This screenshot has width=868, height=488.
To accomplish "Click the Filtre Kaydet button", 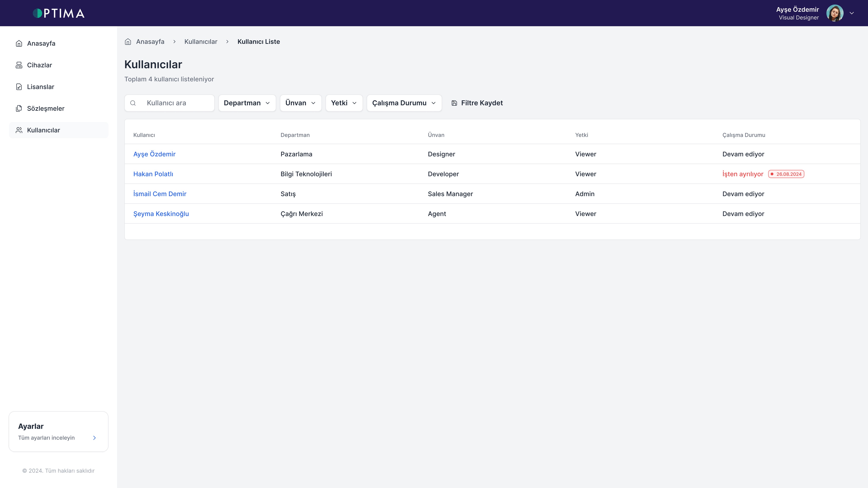I will tap(477, 103).
